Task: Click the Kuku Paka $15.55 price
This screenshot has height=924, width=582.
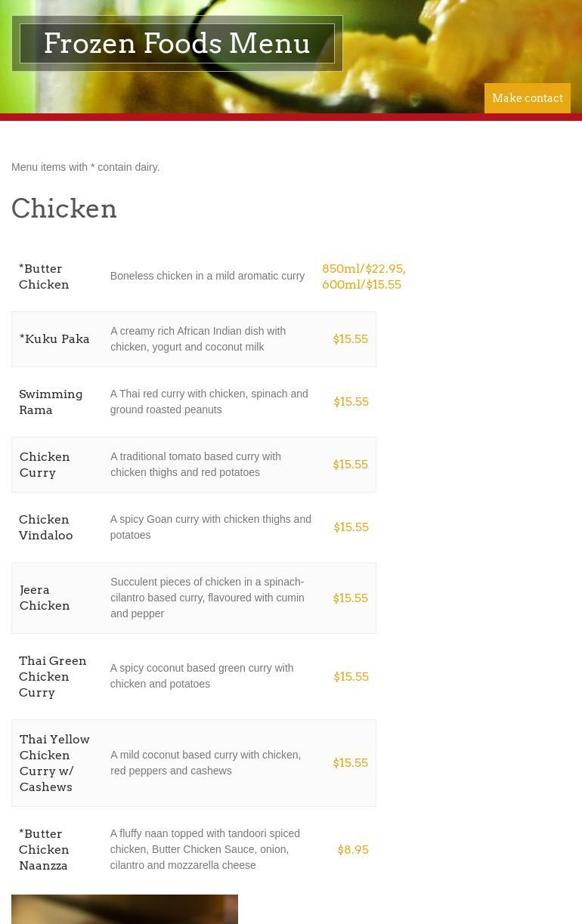Action: pos(351,339)
